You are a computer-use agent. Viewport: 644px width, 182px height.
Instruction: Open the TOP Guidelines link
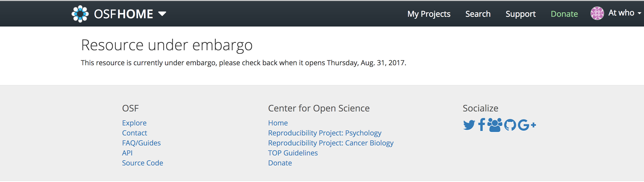[293, 153]
